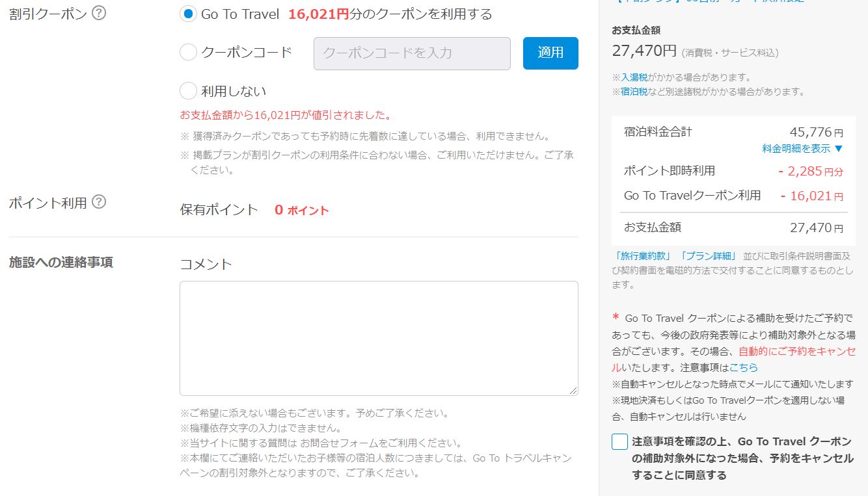Open help icon beside ポイント利用
This screenshot has height=496, width=868.
click(x=99, y=202)
